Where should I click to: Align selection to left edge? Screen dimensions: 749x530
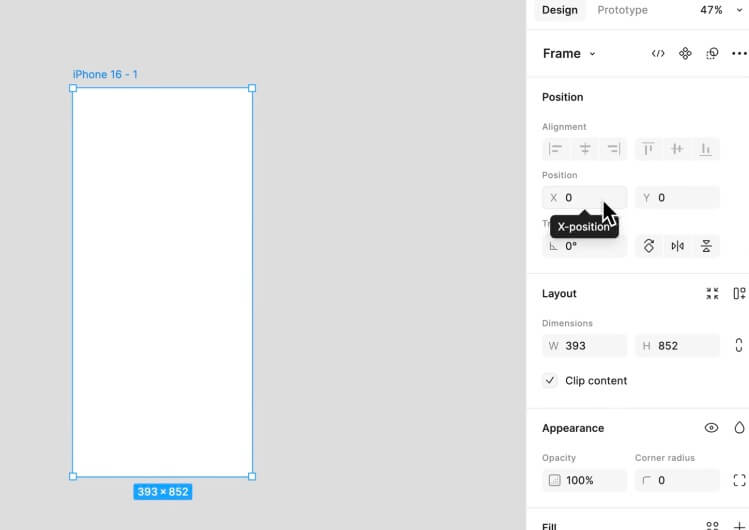point(556,149)
